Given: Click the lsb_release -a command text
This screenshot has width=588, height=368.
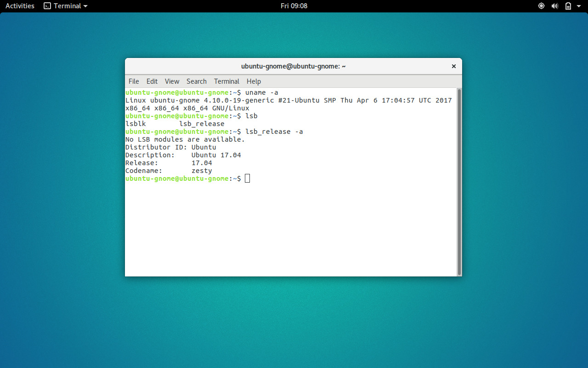Looking at the screenshot, I should [x=273, y=131].
